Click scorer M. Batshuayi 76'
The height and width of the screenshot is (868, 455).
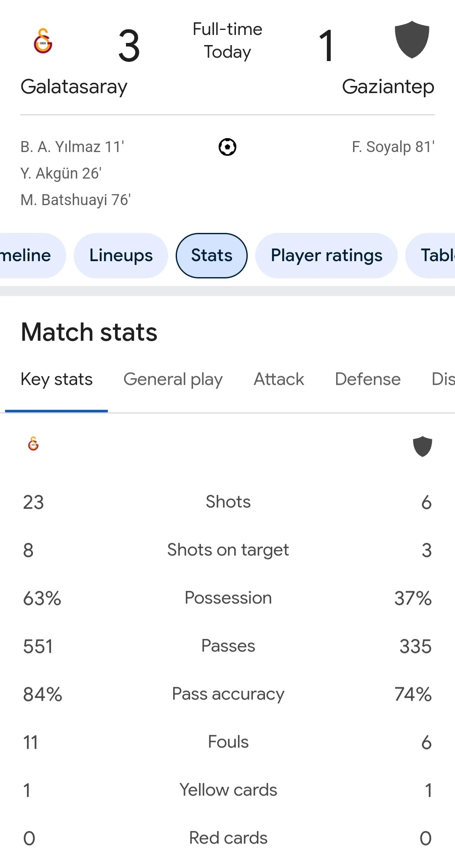click(76, 200)
